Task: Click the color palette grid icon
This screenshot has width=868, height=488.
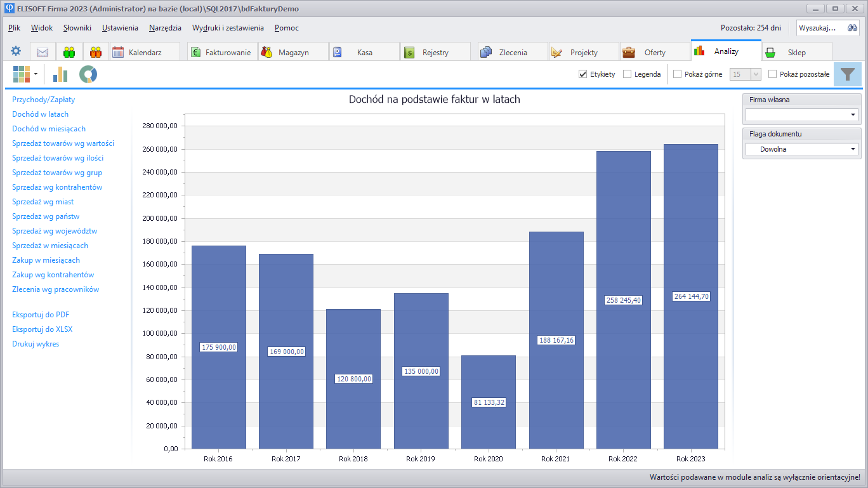Action: 22,74
